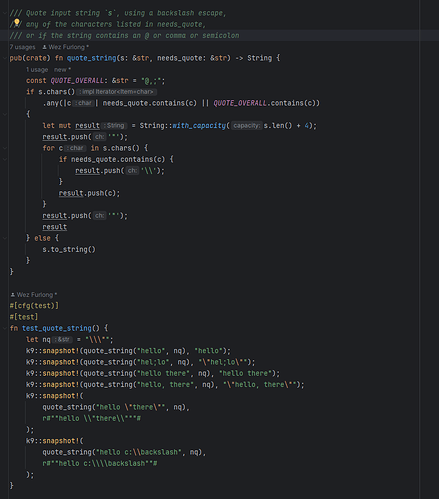Click the 'capacity:' parameter hint
Screen dimensions: 439x499
(x=247, y=126)
